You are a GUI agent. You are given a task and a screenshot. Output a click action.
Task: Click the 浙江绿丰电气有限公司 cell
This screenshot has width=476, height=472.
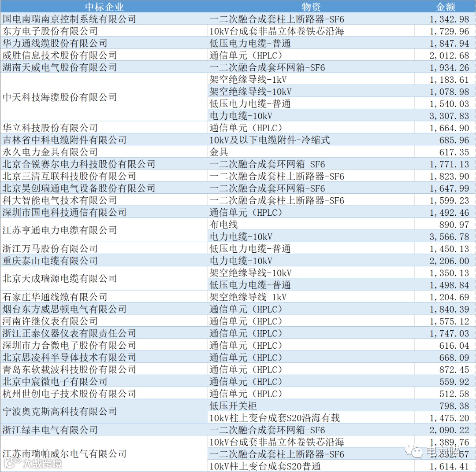click(x=104, y=430)
